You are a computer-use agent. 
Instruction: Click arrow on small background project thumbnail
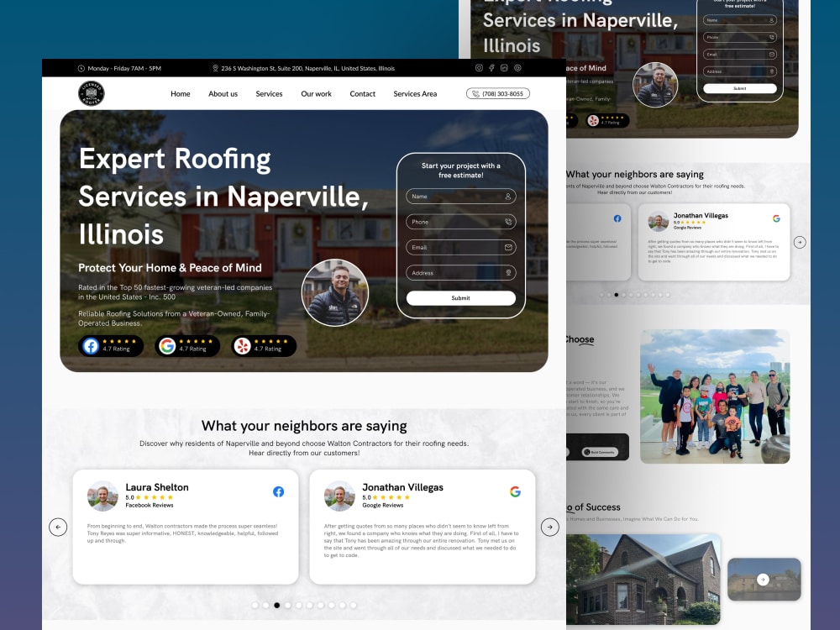click(x=763, y=579)
